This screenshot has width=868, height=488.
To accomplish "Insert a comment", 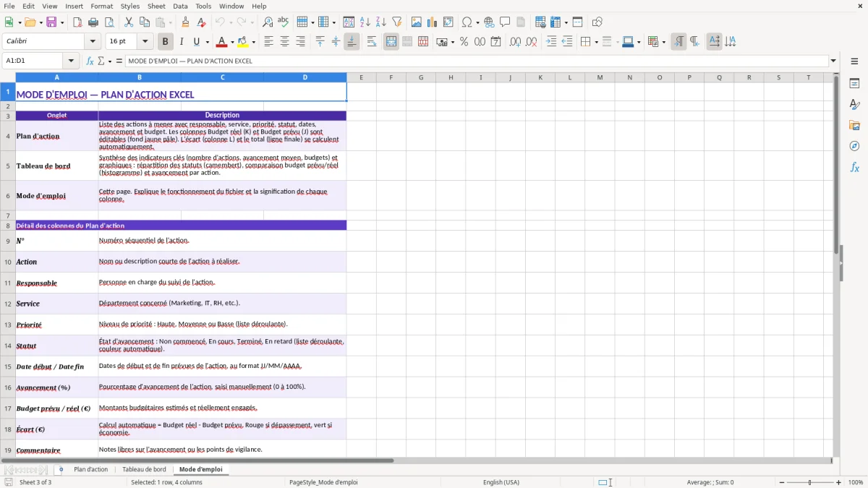I will coord(505,22).
